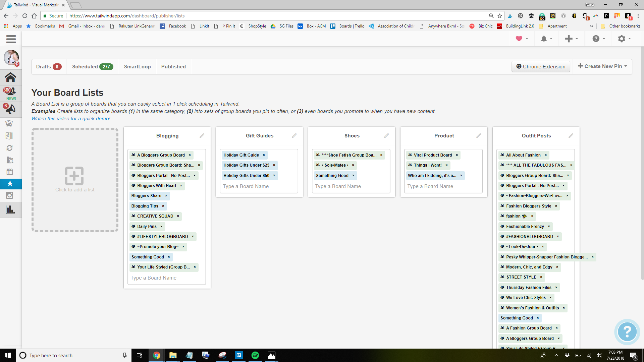Click the taskbar search box
The width and height of the screenshot is (644, 362).
tap(73, 355)
